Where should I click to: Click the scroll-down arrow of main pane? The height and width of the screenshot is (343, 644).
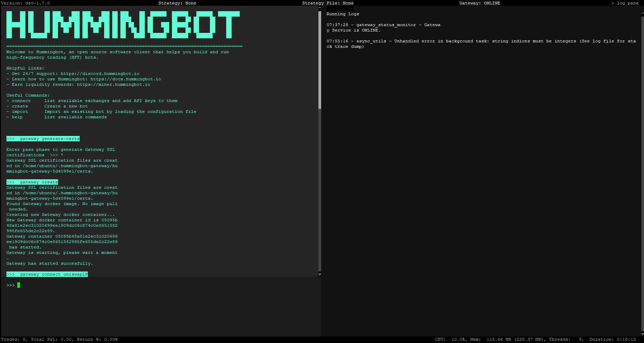(x=319, y=274)
